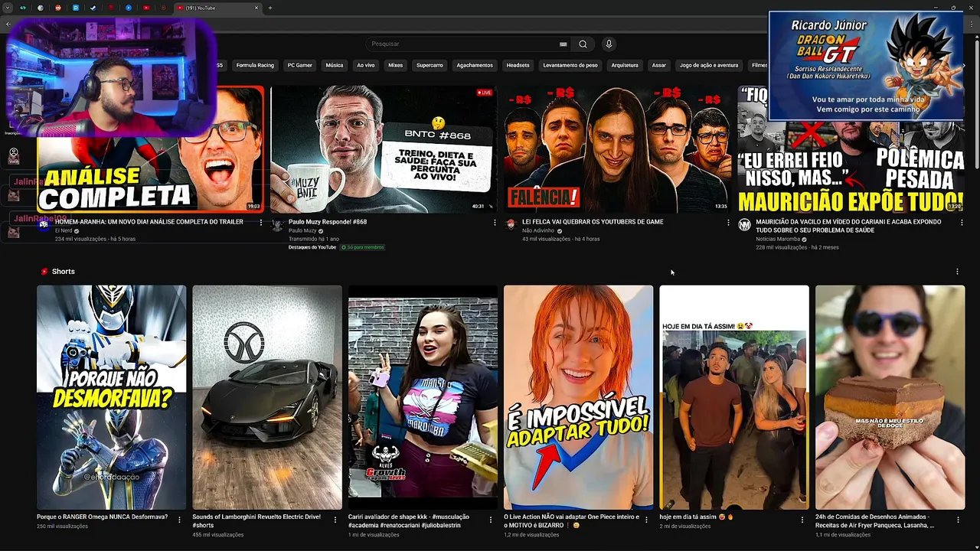980x551 pixels.
Task: Filter by Levantamento de peso chip
Action: coord(570,65)
